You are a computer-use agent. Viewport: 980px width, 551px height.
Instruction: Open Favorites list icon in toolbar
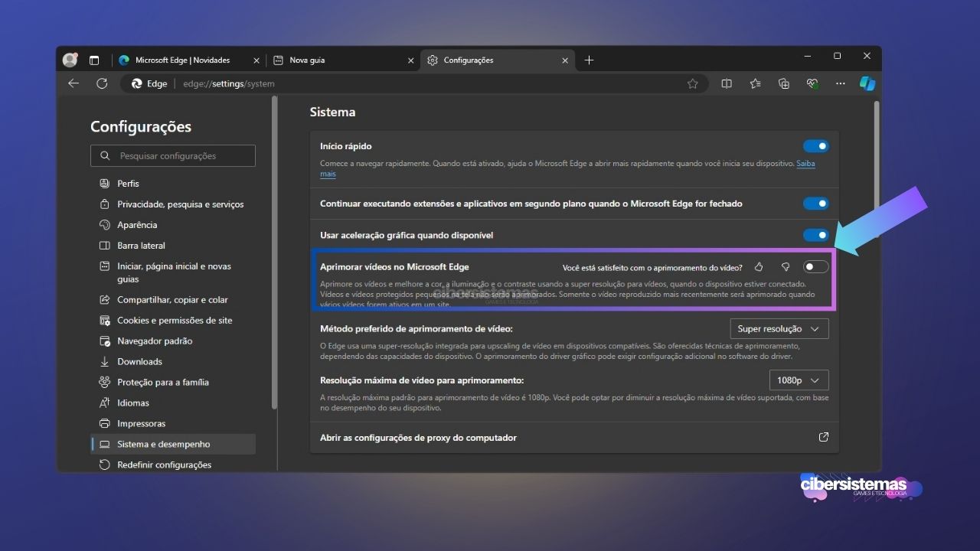point(756,83)
